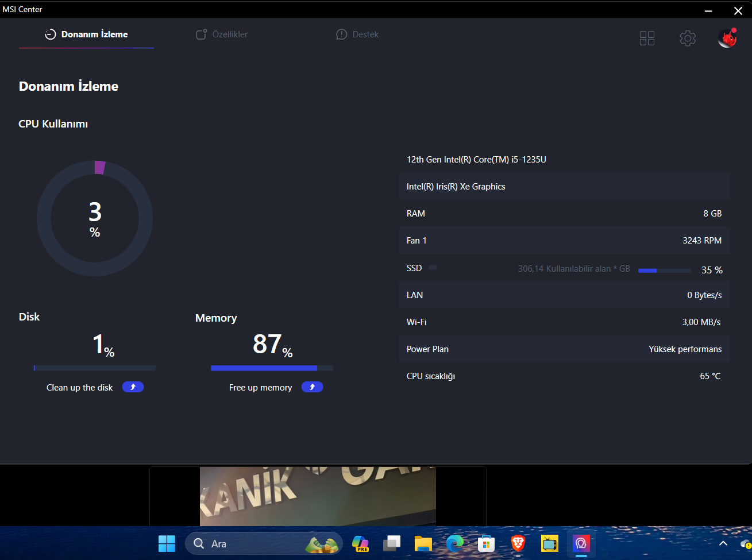
Task: Click the CPU sıcaklığı label
Action: (x=431, y=376)
